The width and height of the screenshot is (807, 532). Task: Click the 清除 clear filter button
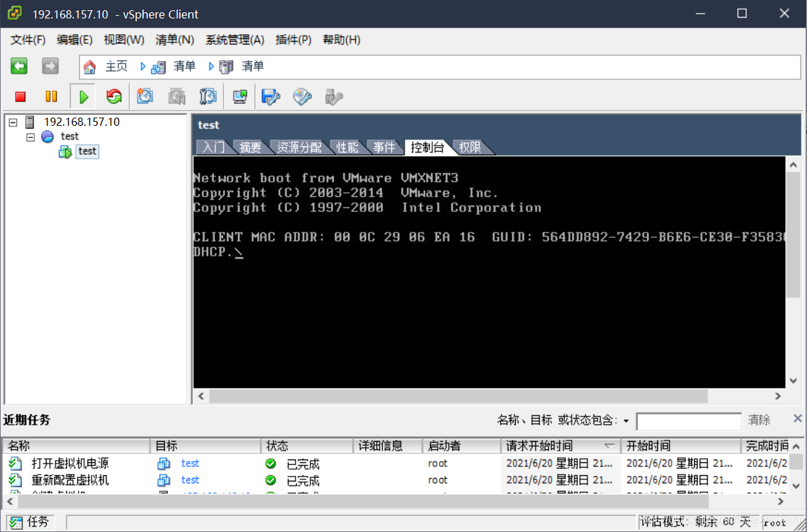(759, 420)
